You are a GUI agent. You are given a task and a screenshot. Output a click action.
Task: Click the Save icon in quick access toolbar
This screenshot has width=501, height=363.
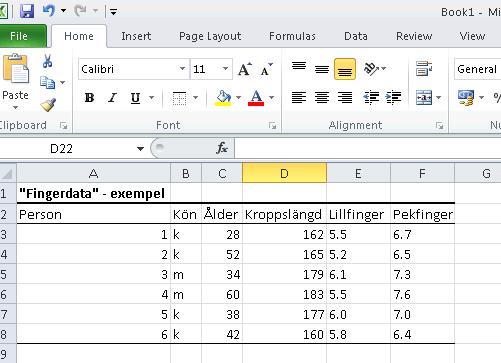click(27, 11)
